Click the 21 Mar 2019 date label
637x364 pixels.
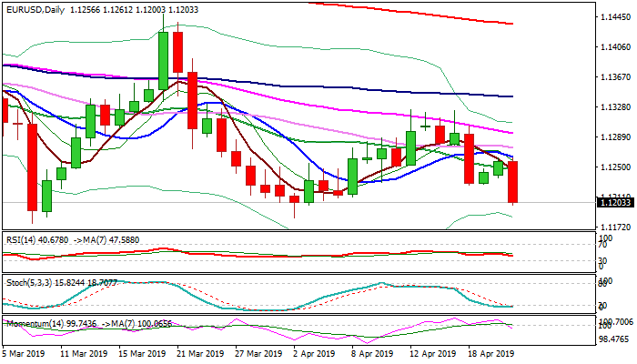click(x=202, y=354)
